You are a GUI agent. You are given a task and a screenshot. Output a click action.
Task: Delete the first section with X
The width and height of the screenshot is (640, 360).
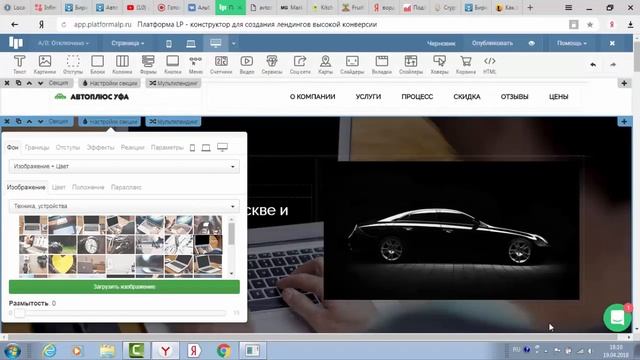pyautogui.click(x=7, y=83)
